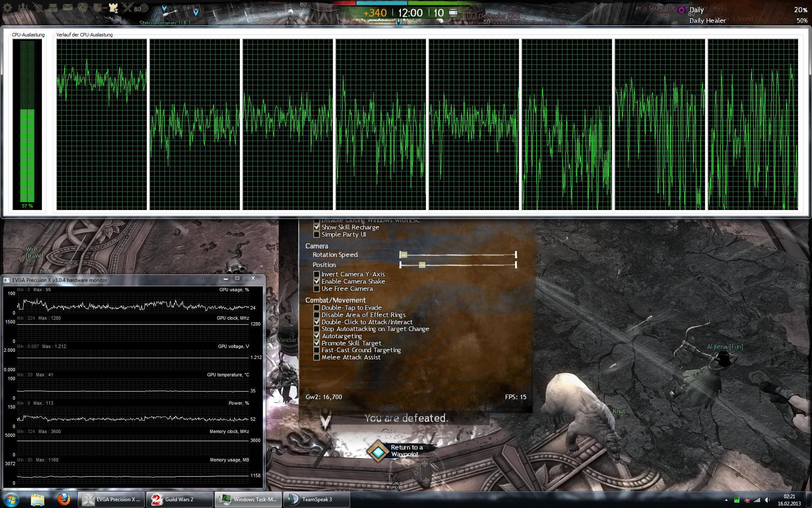The image size is (812, 508).
Task: Click the purple Daily achievement icon
Action: (x=681, y=10)
